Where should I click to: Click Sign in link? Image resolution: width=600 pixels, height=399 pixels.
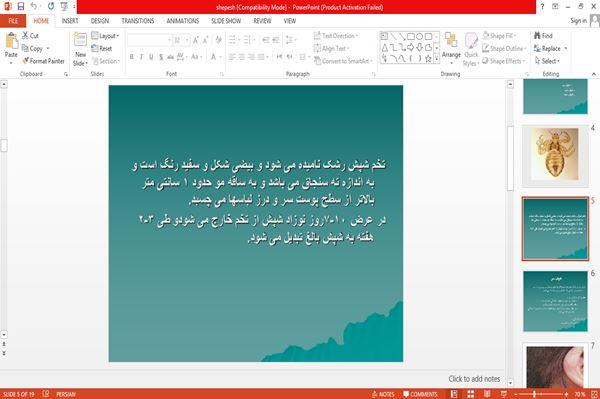click(578, 21)
